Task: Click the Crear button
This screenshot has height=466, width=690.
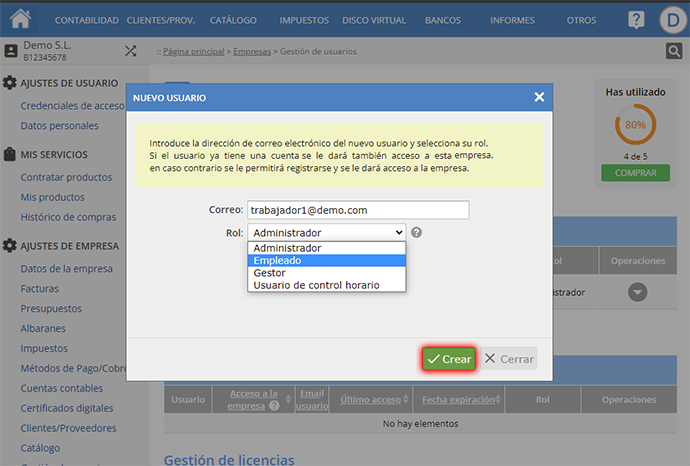Action: click(x=449, y=359)
